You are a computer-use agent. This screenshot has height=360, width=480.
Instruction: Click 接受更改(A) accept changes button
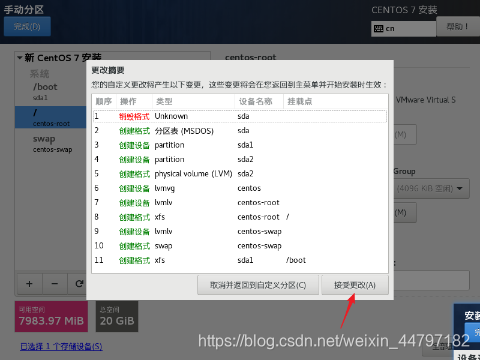click(355, 285)
